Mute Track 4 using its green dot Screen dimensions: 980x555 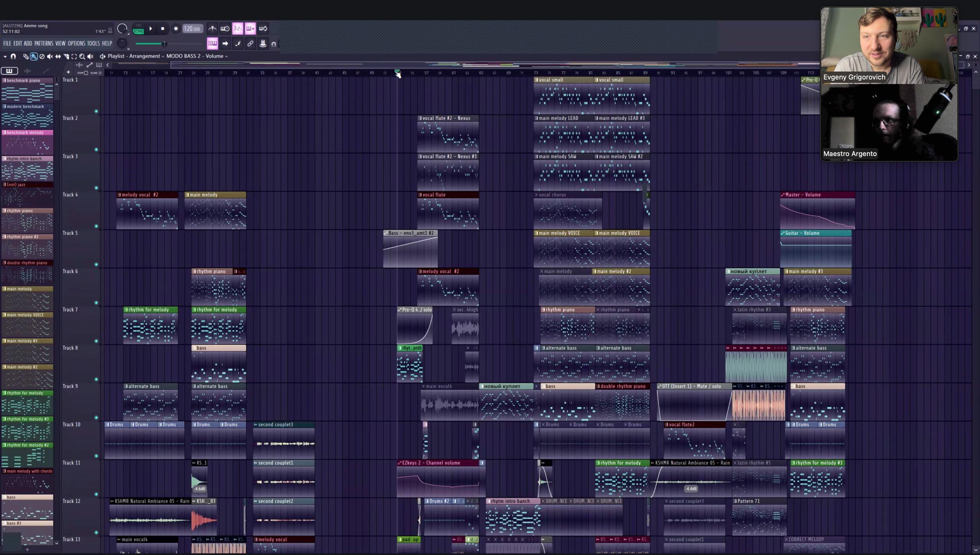96,226
